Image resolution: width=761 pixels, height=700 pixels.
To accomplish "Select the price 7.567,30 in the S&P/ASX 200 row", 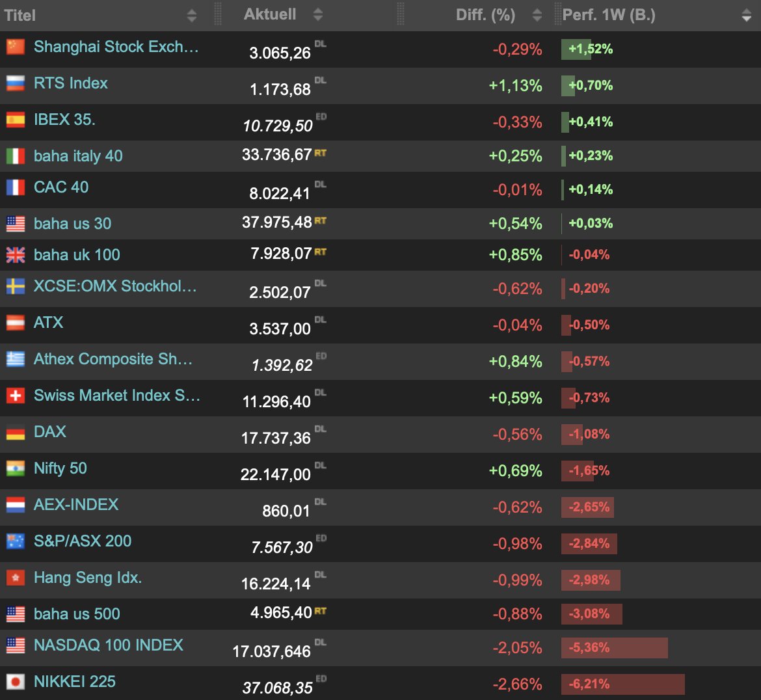I will (x=282, y=547).
